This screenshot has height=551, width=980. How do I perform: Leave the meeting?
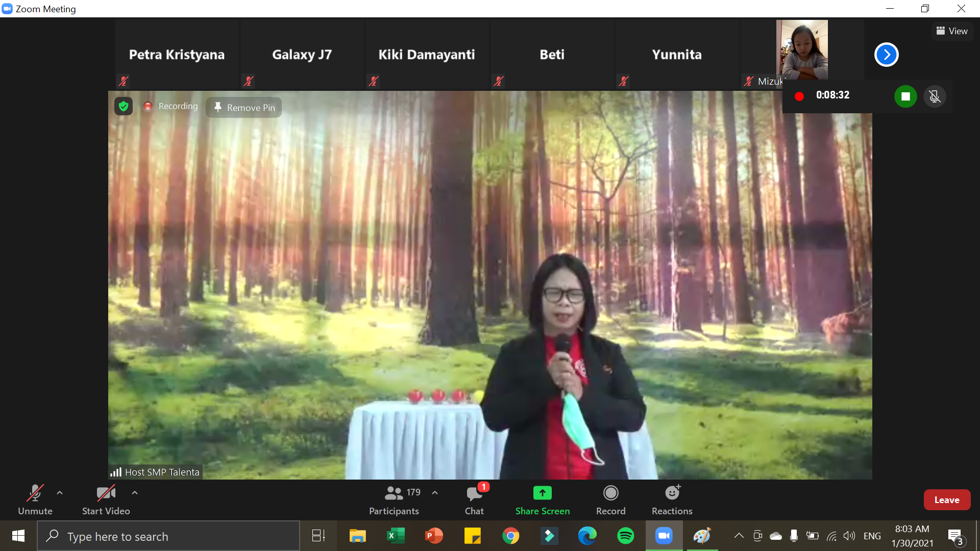947,500
